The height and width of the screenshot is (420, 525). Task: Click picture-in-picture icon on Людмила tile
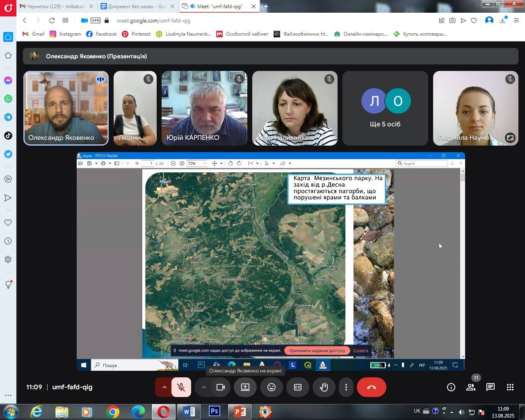[x=510, y=138]
